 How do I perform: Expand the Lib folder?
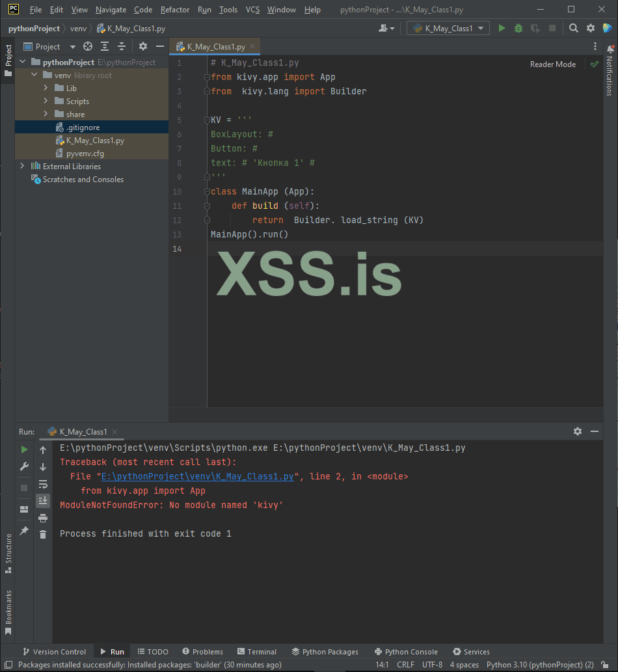coord(46,88)
